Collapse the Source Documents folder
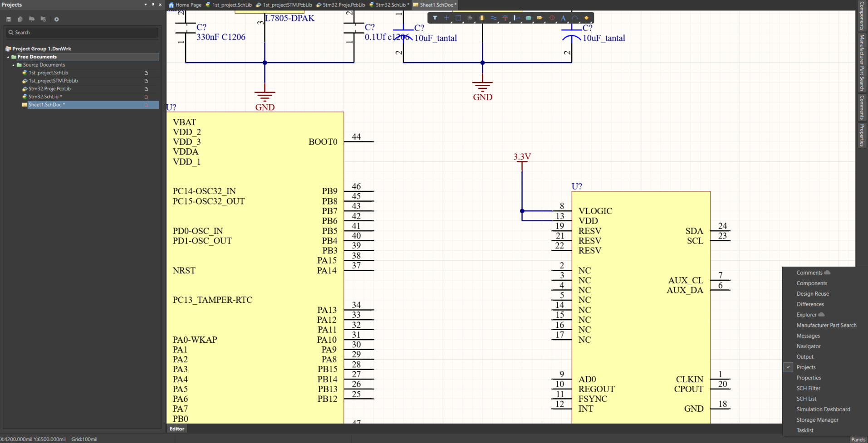This screenshot has height=443, width=868. click(x=14, y=65)
